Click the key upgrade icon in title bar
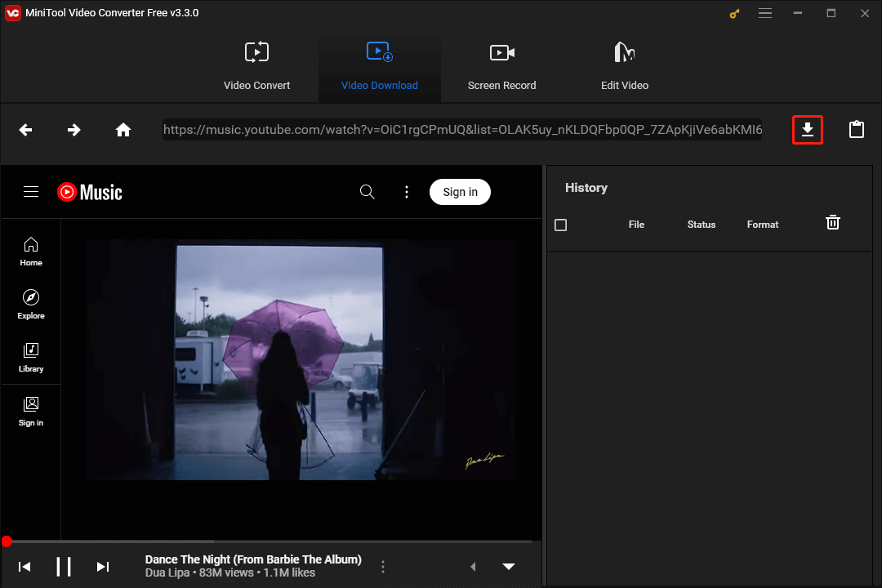 [x=734, y=13]
